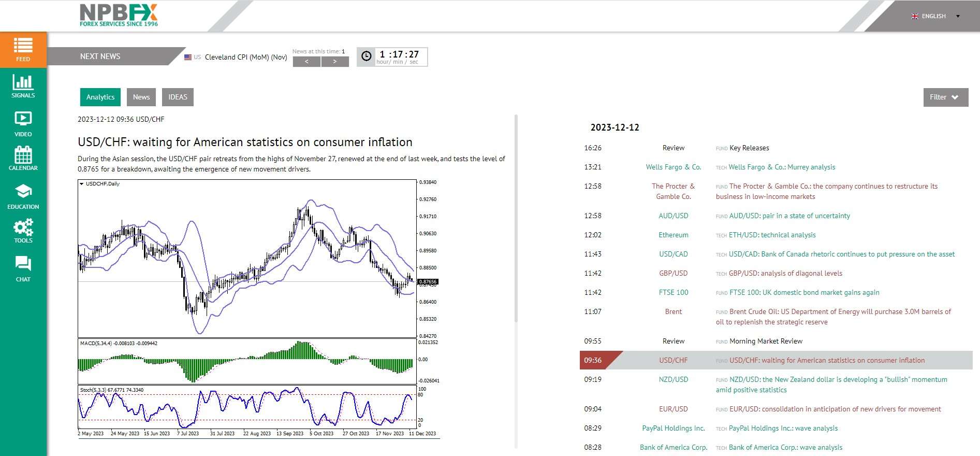980x456 pixels.
Task: Click the 2023-12-12 09:36 USD/CHF byline
Action: [121, 119]
